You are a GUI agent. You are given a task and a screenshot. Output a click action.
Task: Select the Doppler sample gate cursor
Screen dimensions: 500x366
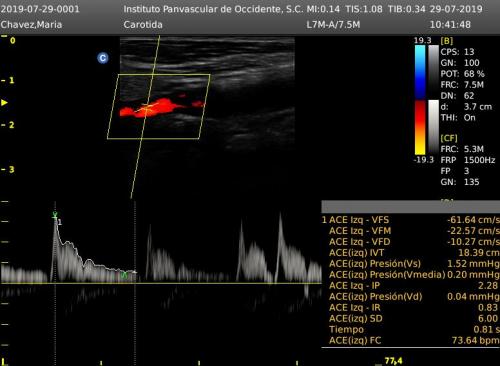click(x=147, y=108)
